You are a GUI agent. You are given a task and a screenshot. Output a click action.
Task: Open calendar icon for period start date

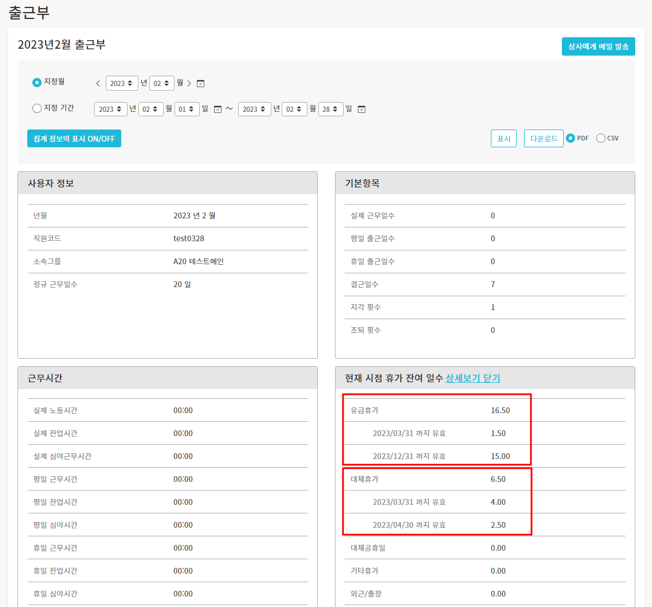click(x=218, y=109)
